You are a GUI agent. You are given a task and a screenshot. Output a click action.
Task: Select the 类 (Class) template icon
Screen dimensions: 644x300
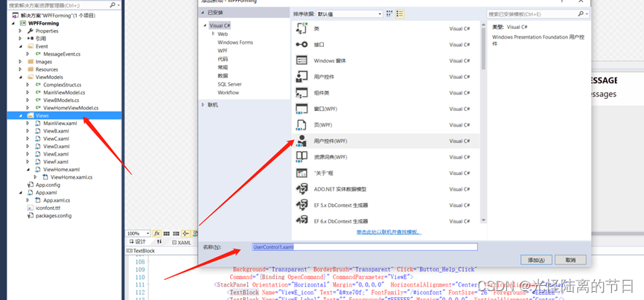302,28
